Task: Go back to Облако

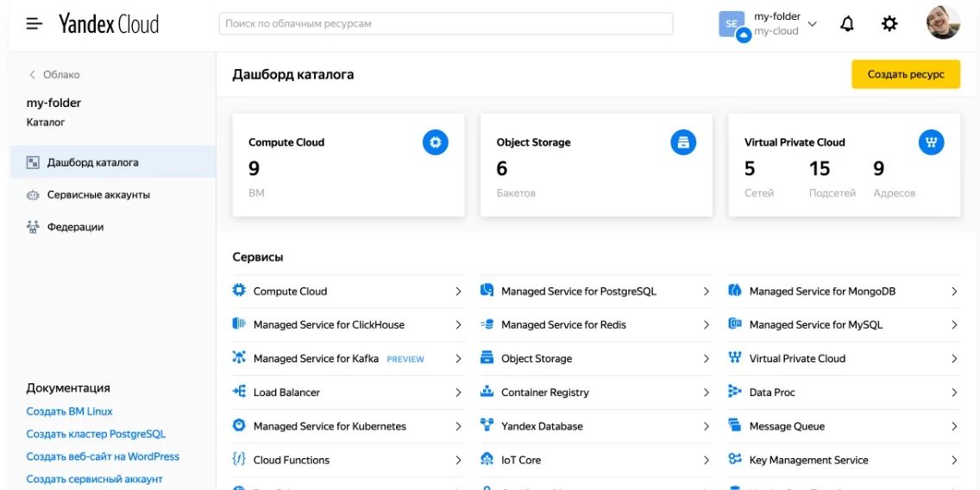Action: coord(55,74)
